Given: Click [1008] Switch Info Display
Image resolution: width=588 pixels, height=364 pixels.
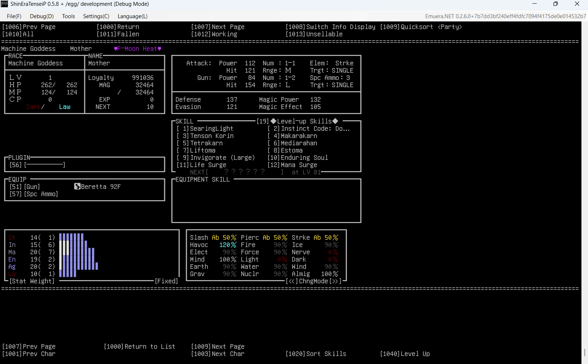Looking at the screenshot, I should [x=330, y=27].
